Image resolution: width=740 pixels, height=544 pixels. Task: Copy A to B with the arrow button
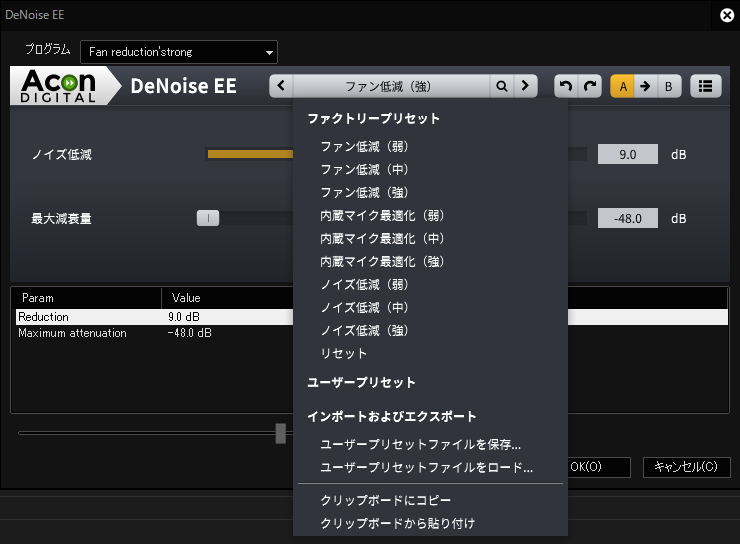click(645, 86)
